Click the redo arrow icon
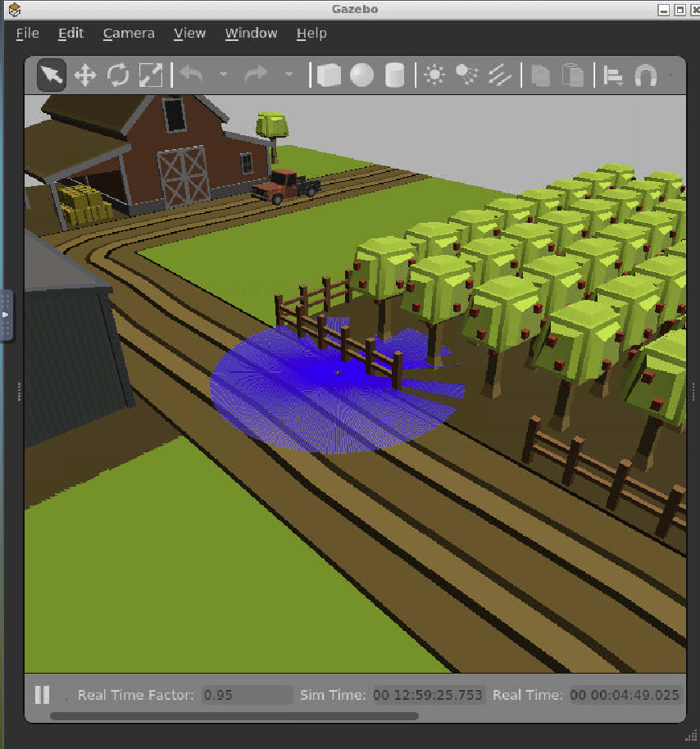The height and width of the screenshot is (749, 700). coord(256,75)
